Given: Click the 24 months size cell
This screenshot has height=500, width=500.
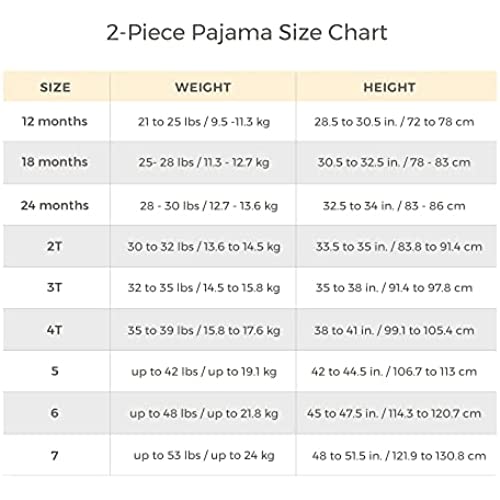Looking at the screenshot, I should pos(55,205).
